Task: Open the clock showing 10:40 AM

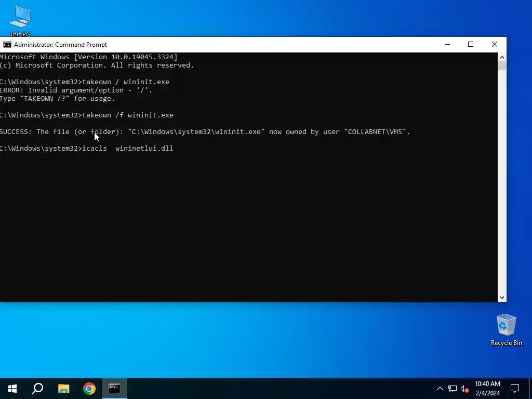Action: [x=487, y=389]
